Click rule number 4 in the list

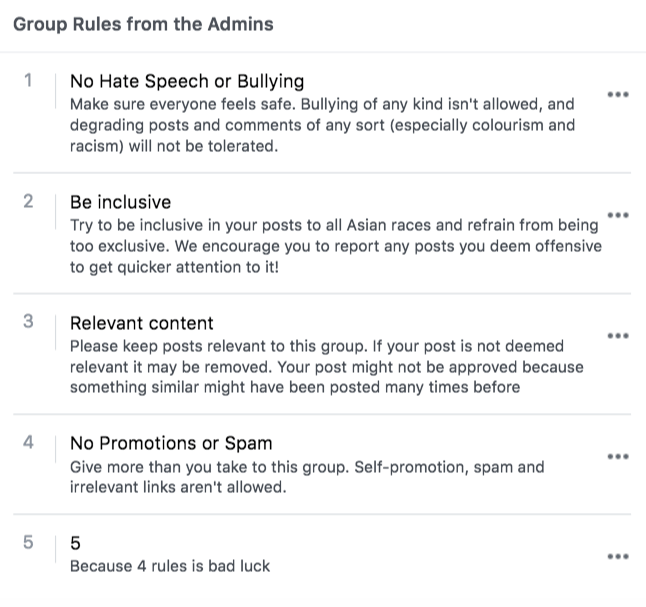point(28,443)
